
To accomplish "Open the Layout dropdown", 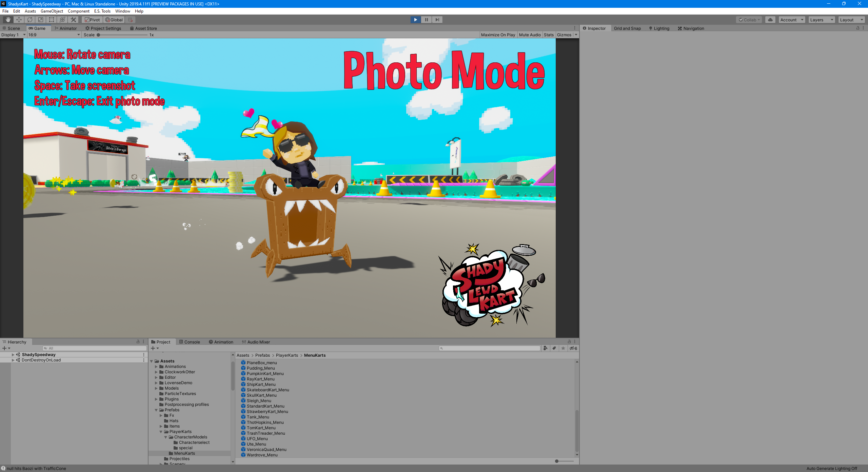I will point(851,20).
